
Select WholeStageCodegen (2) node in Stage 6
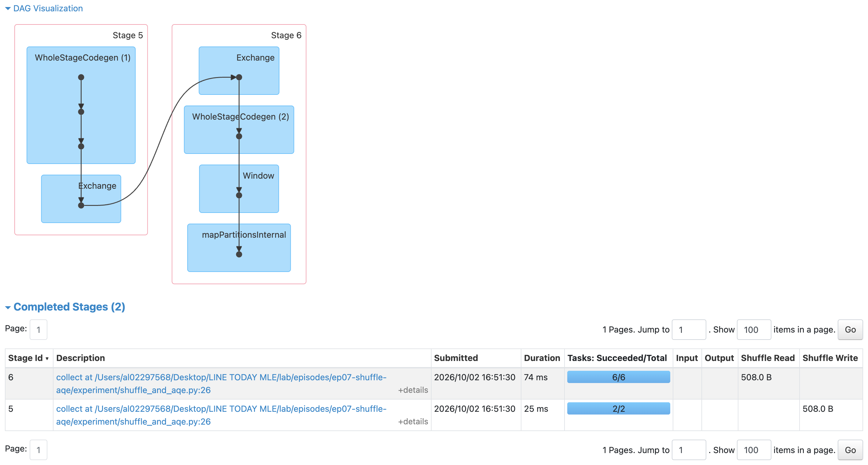[x=239, y=129]
